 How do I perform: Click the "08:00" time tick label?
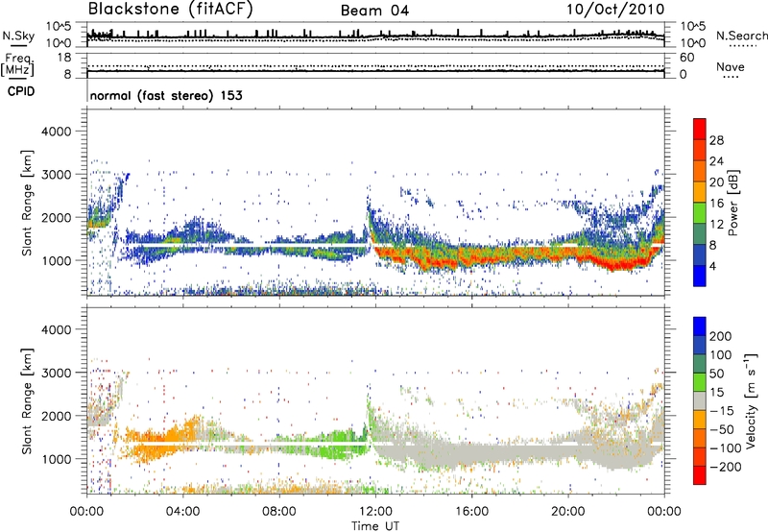point(279,512)
